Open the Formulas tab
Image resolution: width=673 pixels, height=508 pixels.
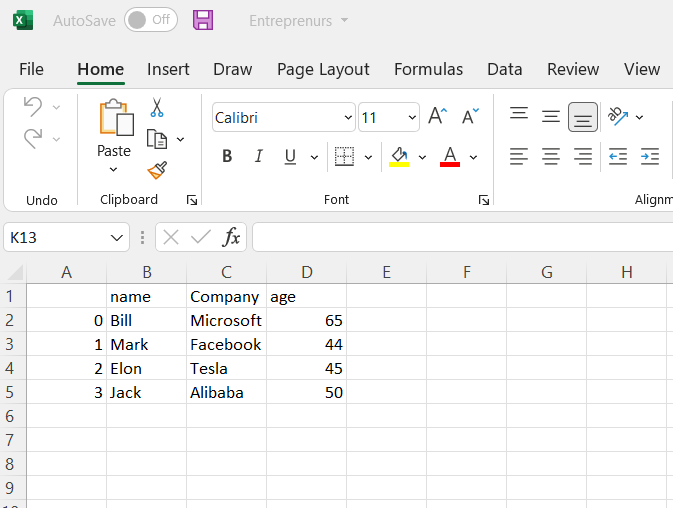(x=428, y=69)
